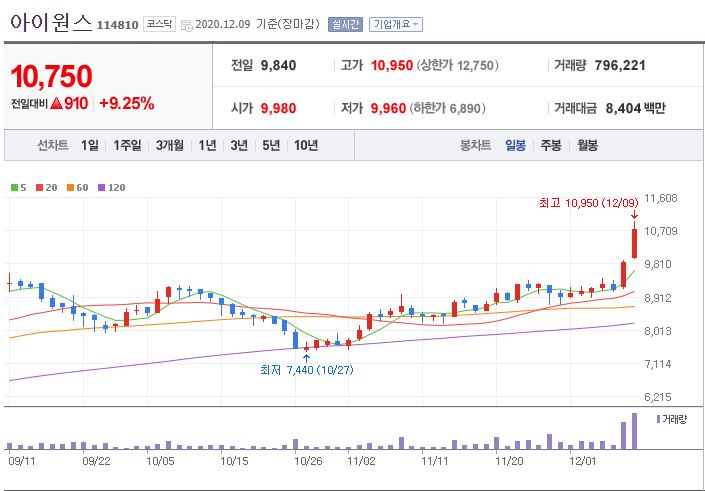This screenshot has width=705, height=491.
Task: Select the 5년 line chart tab
Action: [x=271, y=145]
